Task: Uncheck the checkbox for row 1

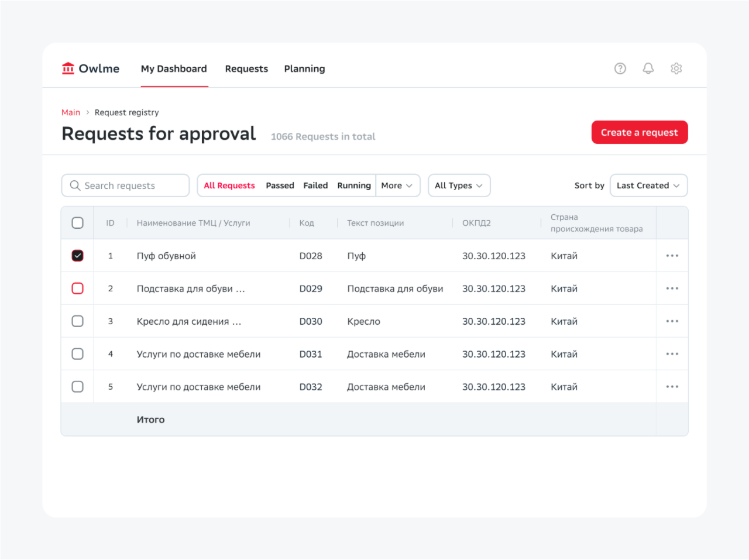Action: tap(77, 256)
